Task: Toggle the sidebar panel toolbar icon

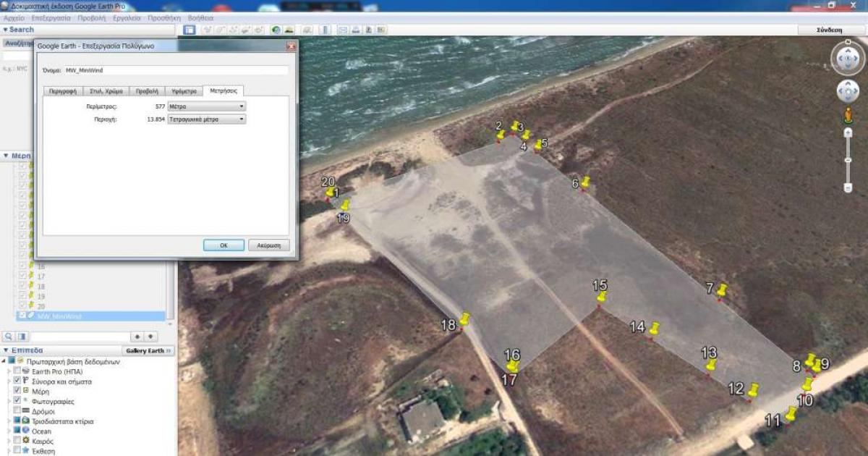Action: pos(189,30)
